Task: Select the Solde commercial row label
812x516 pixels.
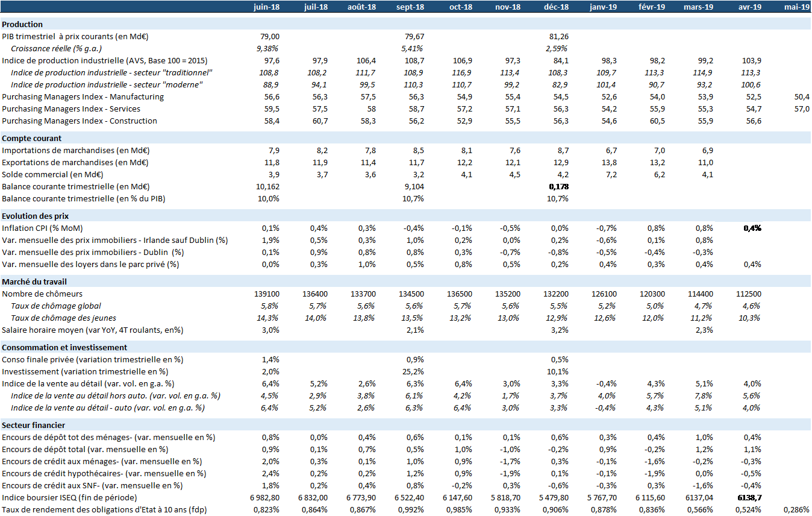Action: (52, 175)
